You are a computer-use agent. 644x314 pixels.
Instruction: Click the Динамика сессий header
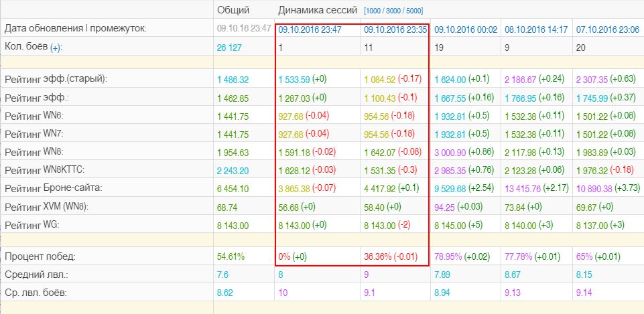[x=318, y=10]
